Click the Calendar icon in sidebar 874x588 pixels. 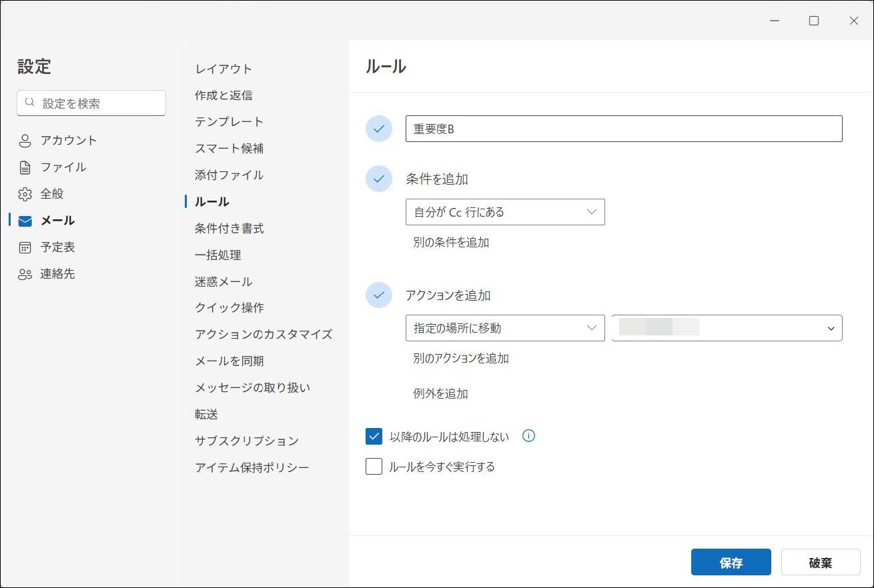pyautogui.click(x=25, y=247)
